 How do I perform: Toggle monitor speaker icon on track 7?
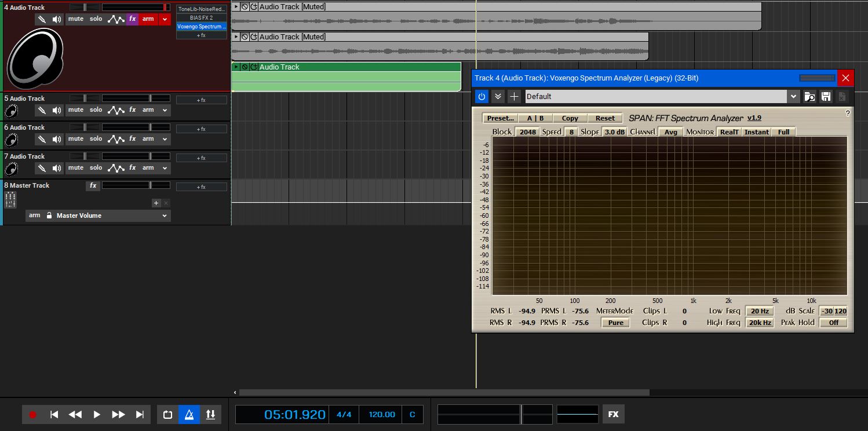(57, 168)
